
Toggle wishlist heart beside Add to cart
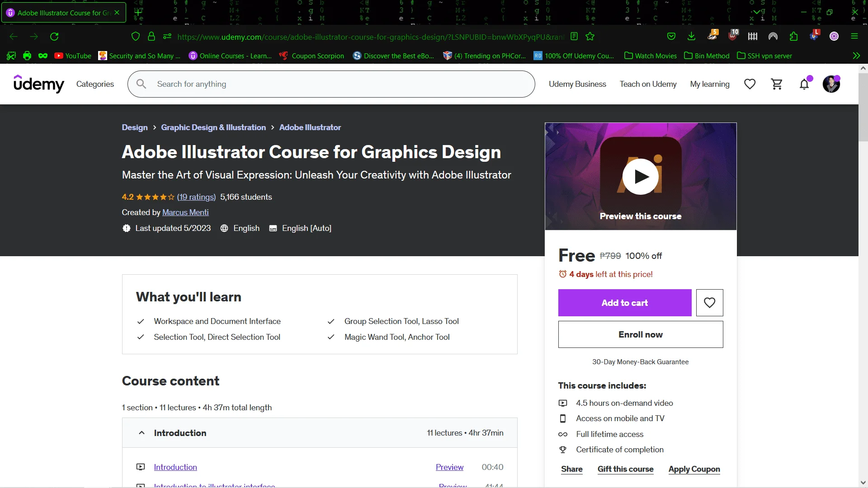(710, 303)
